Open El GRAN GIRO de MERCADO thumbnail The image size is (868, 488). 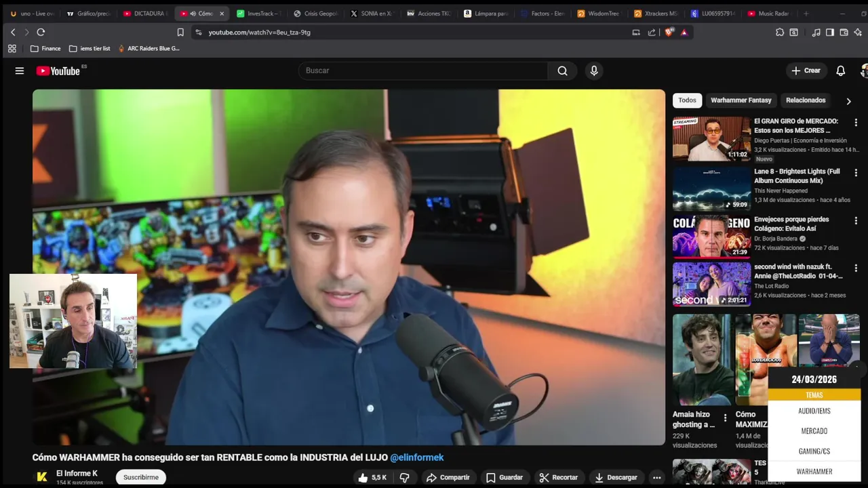tap(711, 138)
